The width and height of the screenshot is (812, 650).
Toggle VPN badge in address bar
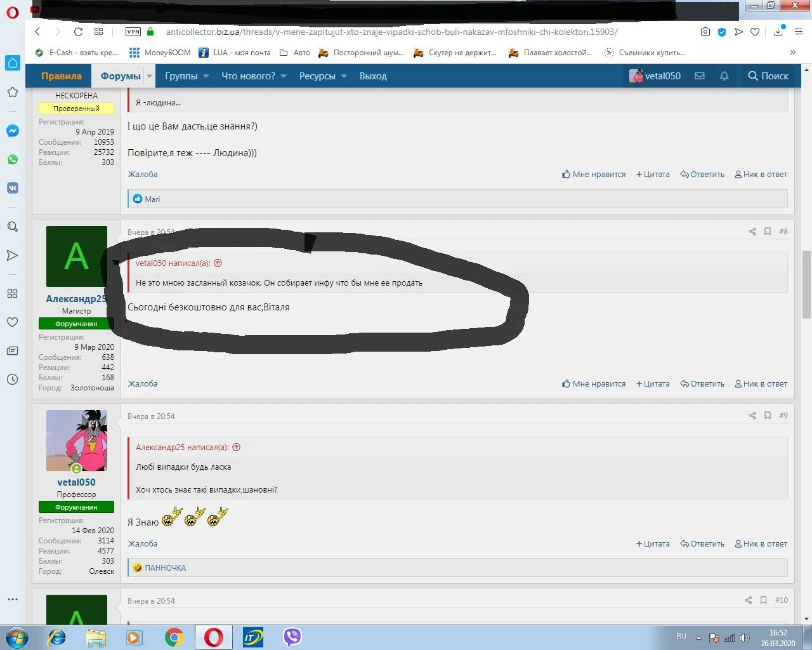(x=133, y=32)
